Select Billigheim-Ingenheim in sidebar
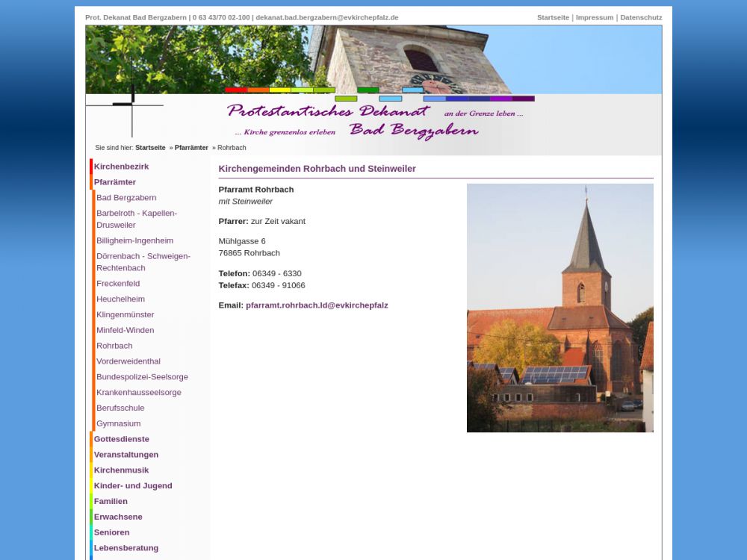 (x=134, y=240)
